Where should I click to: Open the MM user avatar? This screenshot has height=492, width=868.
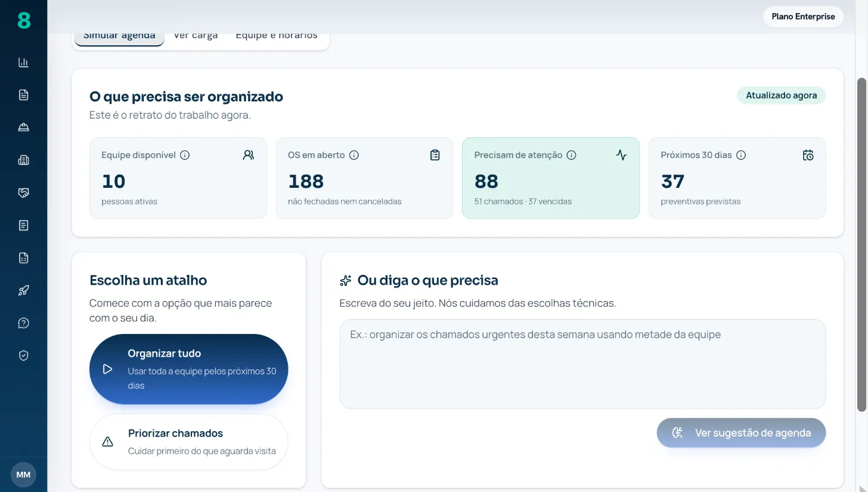pyautogui.click(x=23, y=475)
